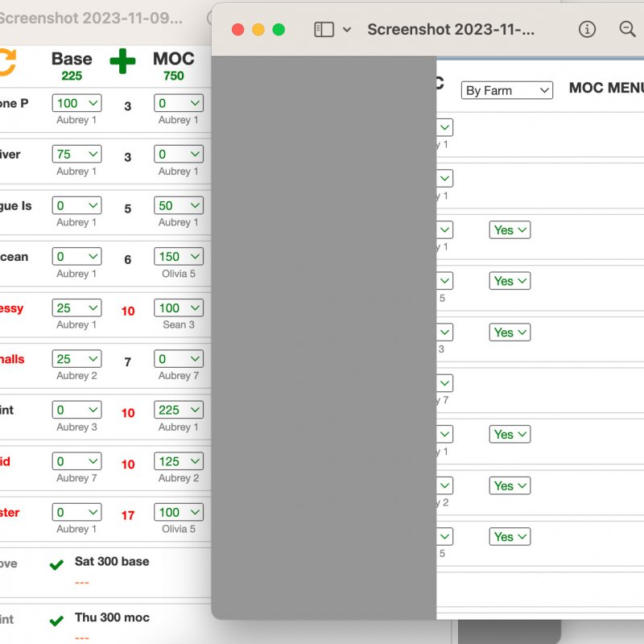Click the Preview window title text

point(451,30)
